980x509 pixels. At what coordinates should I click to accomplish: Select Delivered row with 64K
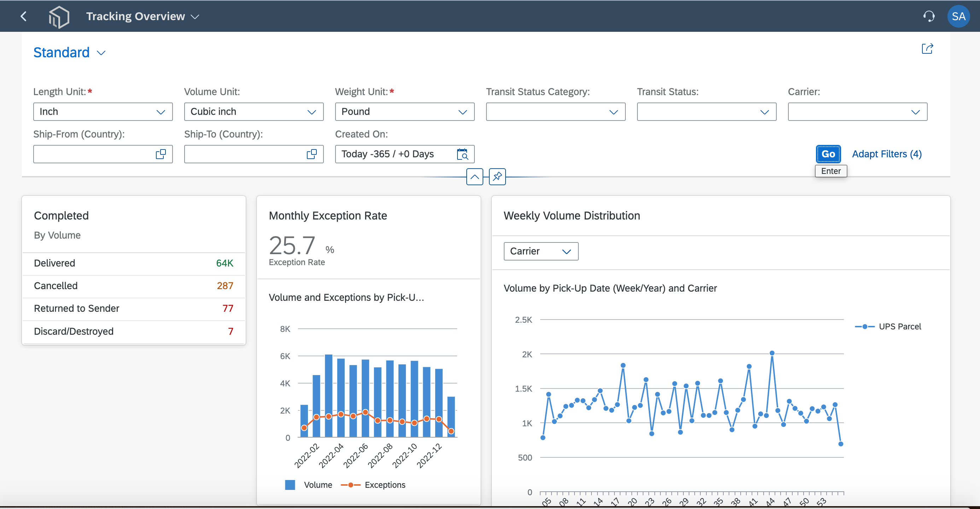(x=134, y=263)
